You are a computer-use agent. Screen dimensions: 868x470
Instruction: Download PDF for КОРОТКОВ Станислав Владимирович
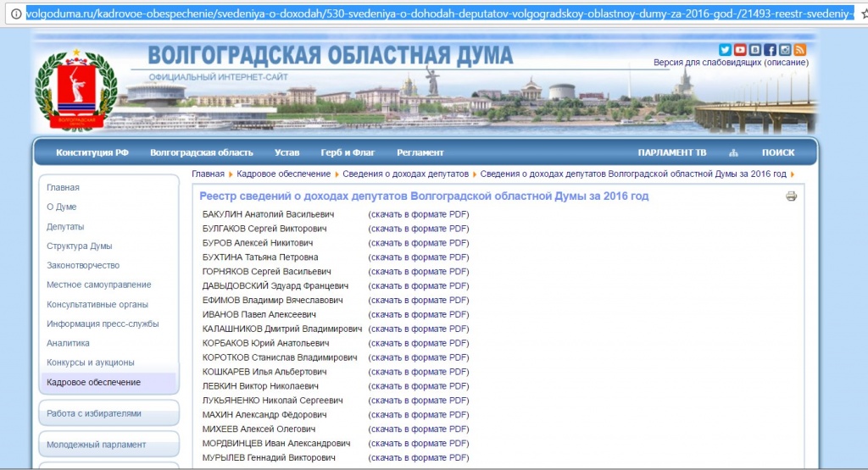click(419, 357)
